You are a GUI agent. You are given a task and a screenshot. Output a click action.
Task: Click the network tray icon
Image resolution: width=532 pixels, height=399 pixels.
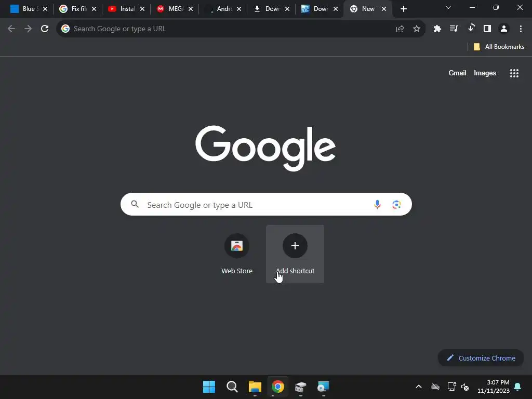(x=452, y=387)
